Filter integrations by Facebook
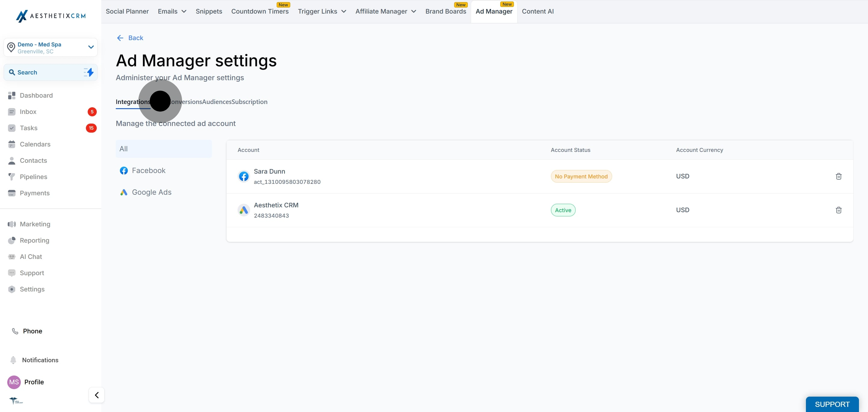The height and width of the screenshot is (412, 868). point(148,171)
